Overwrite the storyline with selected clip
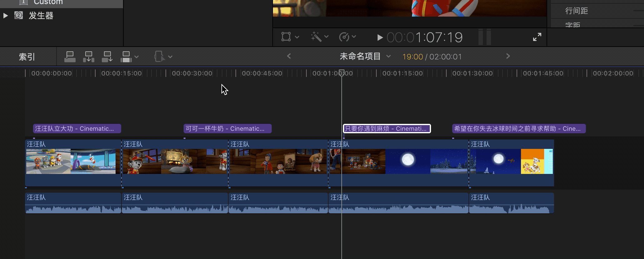 coord(126,57)
